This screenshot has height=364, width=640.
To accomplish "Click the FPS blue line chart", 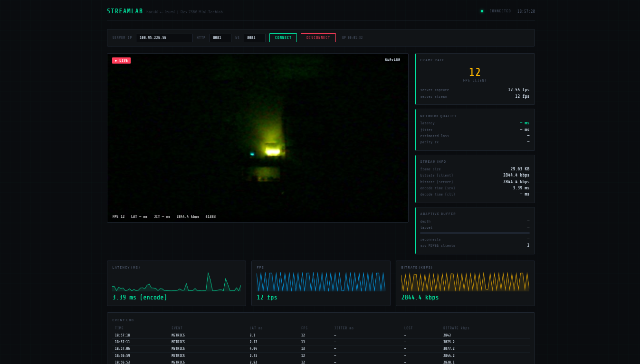I will pyautogui.click(x=321, y=281).
